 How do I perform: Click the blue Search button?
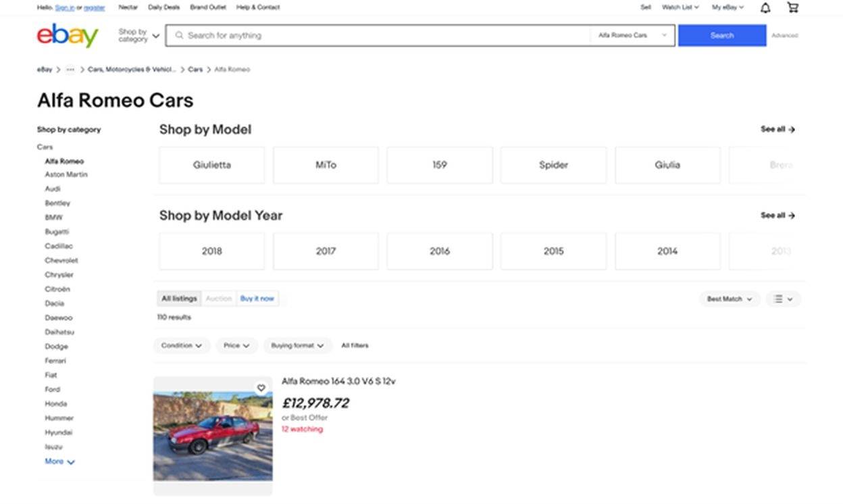(722, 35)
